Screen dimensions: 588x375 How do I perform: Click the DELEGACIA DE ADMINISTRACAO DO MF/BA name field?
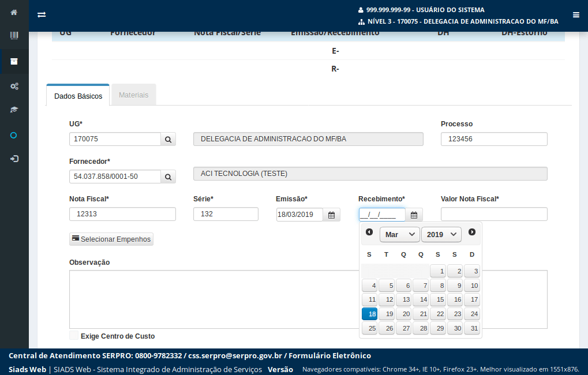(x=308, y=139)
